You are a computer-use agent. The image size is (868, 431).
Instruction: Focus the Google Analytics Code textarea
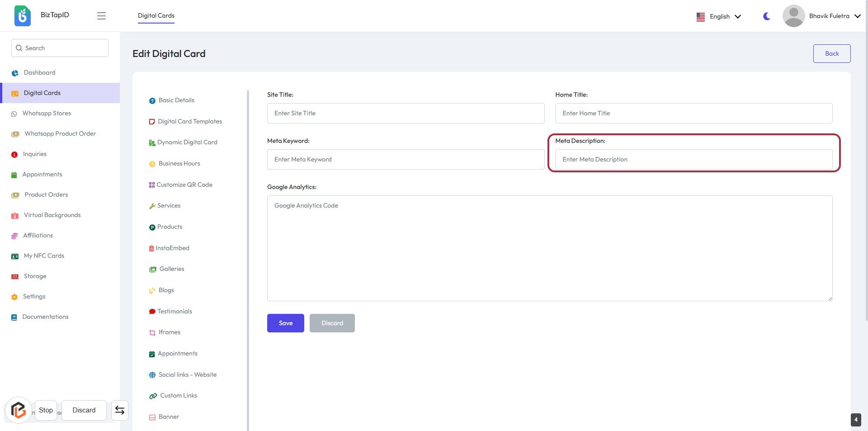[x=549, y=248]
